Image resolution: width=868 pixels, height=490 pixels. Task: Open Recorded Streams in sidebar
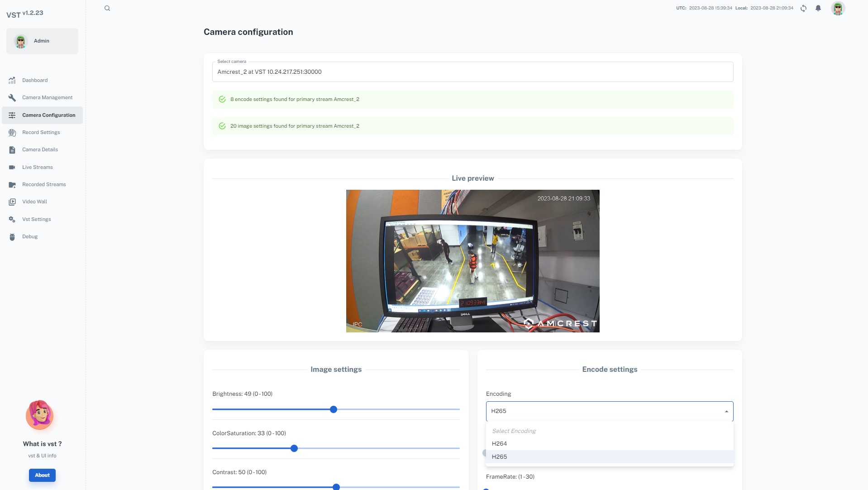coord(44,184)
